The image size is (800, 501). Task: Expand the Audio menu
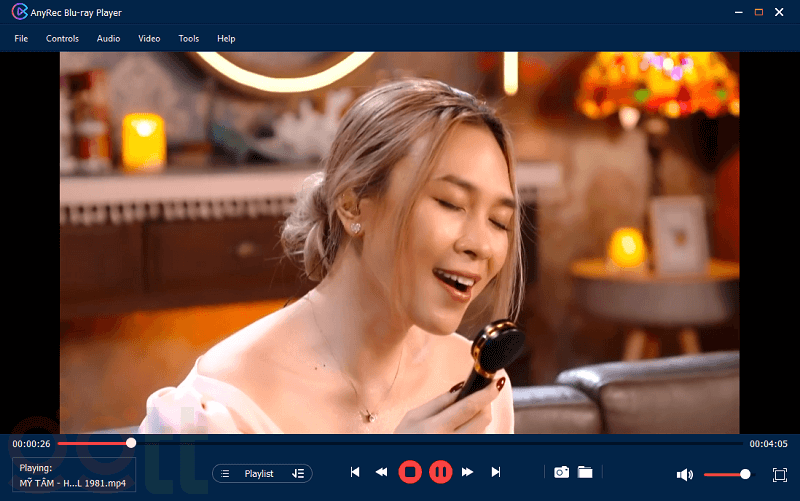(x=108, y=38)
